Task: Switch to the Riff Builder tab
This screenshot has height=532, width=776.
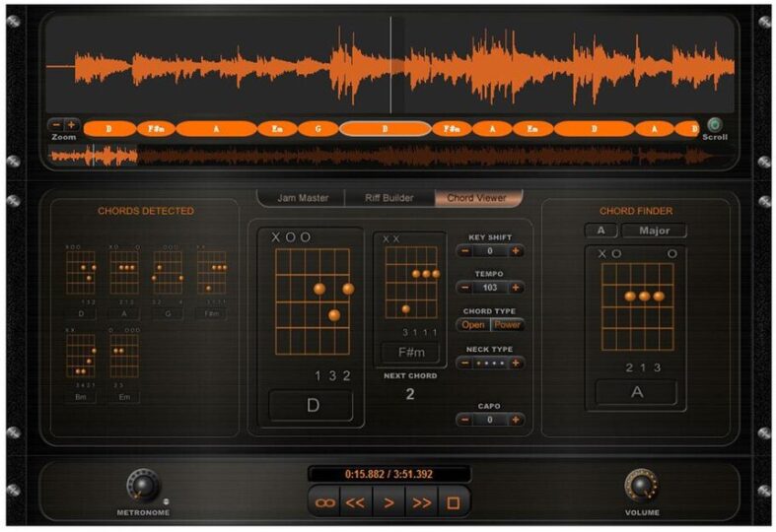Action: 389,198
